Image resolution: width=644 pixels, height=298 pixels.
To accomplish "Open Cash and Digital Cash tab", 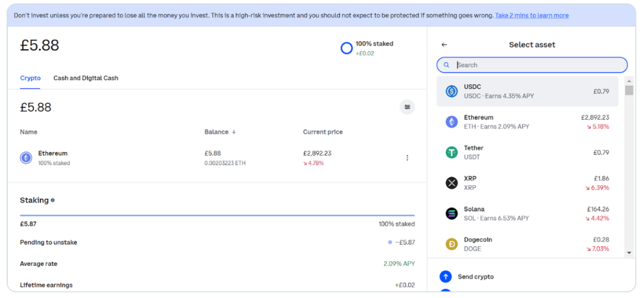I will (85, 78).
